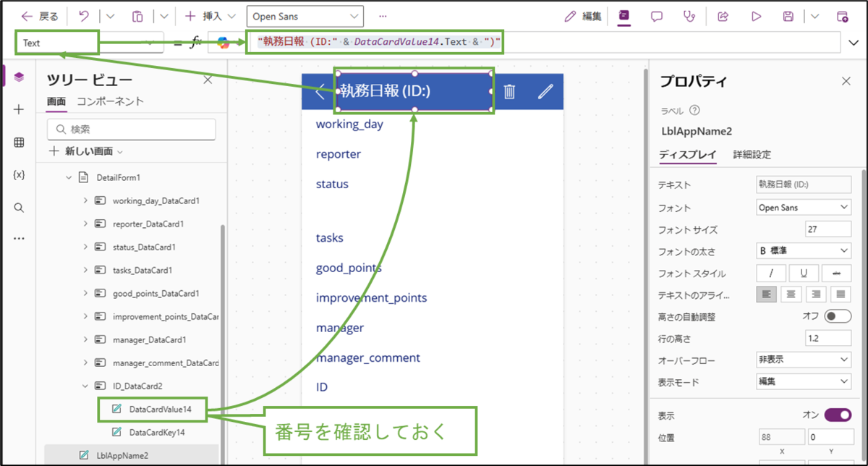This screenshot has height=466, width=868.
Task: Select manager_DataCard1 in tree
Action: point(150,339)
